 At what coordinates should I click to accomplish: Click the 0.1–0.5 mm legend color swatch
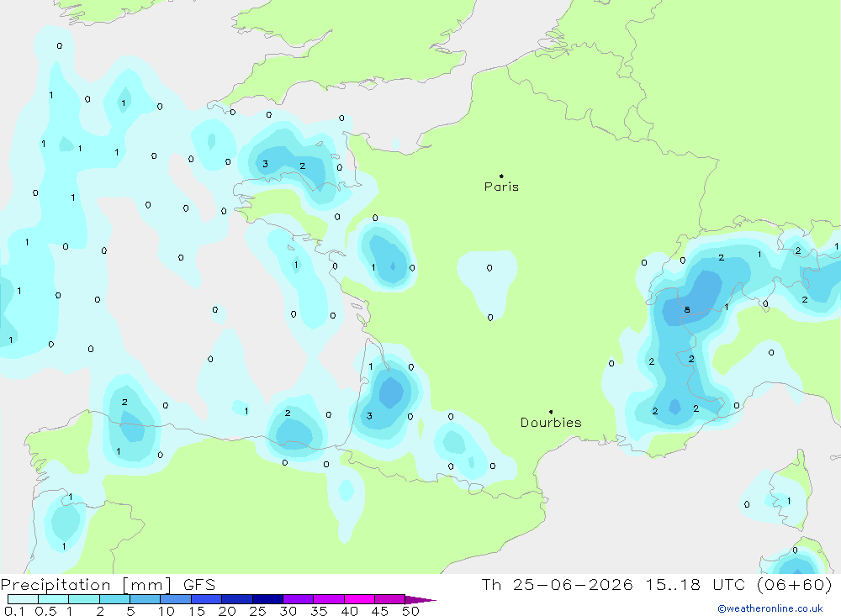[x=23, y=599]
